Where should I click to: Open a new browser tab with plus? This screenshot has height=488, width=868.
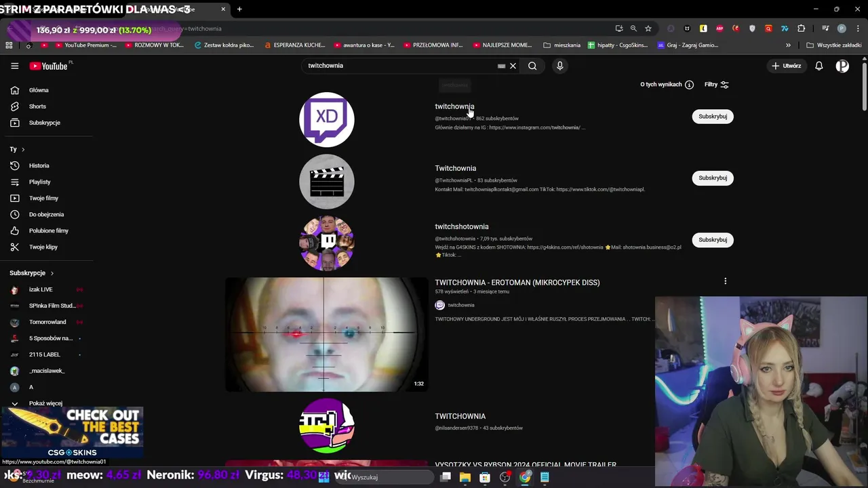coord(239,9)
